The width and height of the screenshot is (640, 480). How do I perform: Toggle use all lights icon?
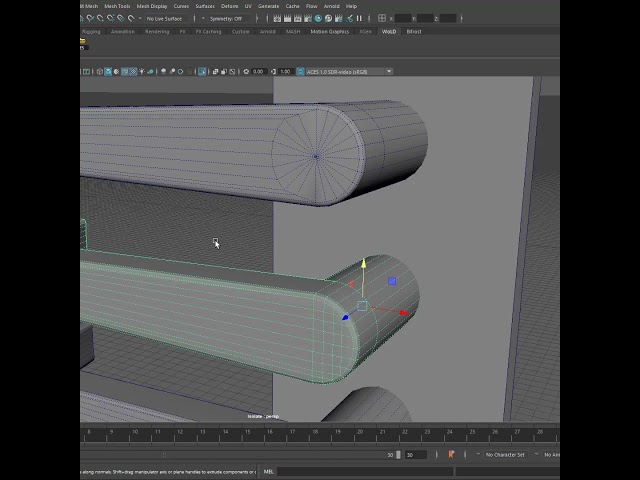point(142,72)
